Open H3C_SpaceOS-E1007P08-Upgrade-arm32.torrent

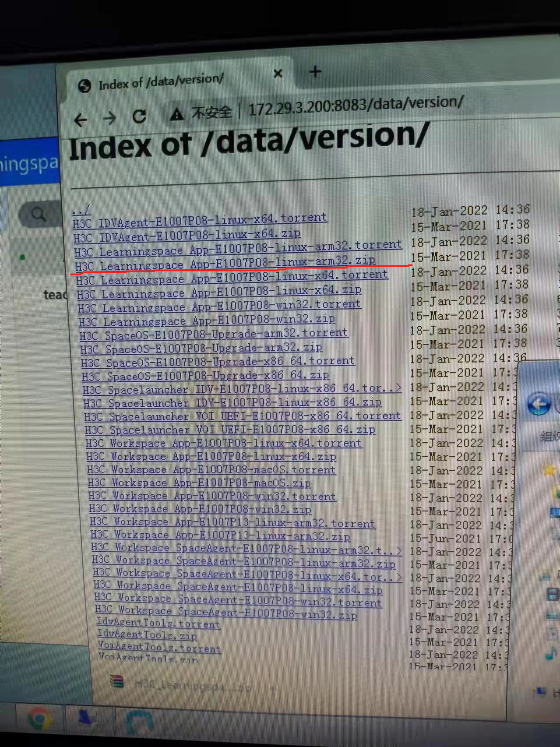[x=214, y=334]
